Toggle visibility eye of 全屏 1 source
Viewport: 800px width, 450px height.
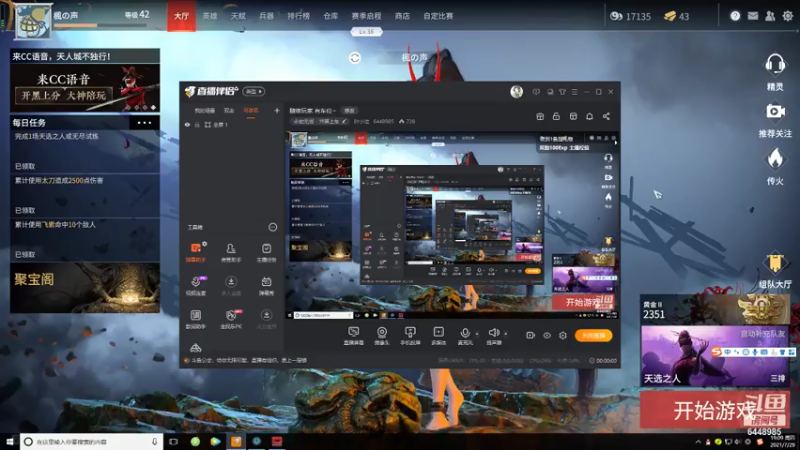coord(188,124)
